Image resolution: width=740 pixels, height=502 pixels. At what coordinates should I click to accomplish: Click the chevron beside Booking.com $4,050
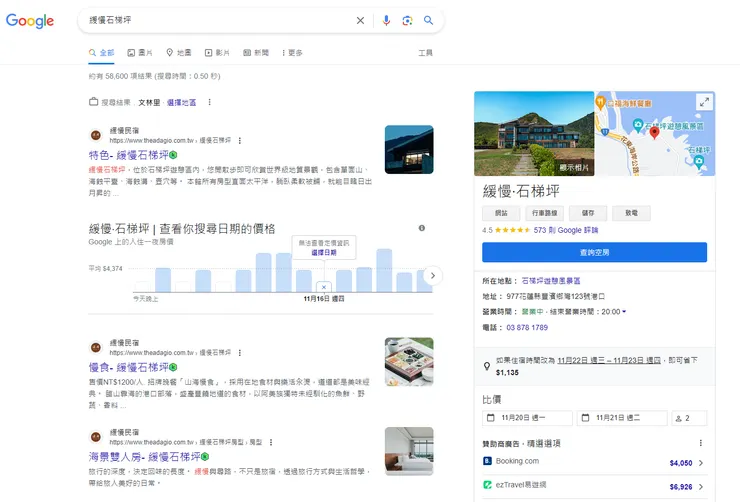(x=701, y=463)
